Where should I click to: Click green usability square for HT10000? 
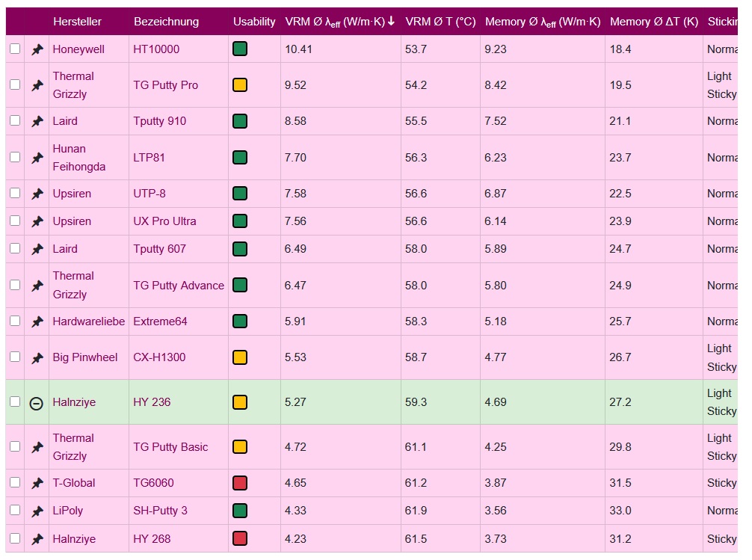(x=240, y=49)
